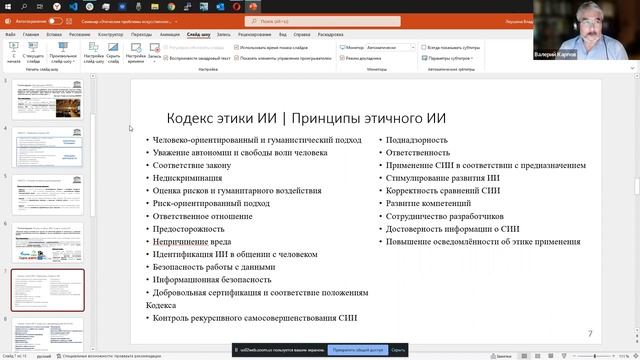Click bullet 'Развитие компетенций'
This screenshot has height=360, width=640.
tap(428, 203)
